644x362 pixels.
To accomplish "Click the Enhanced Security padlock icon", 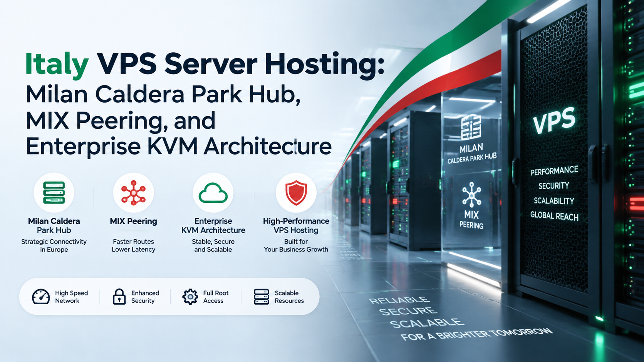I will 119,297.
